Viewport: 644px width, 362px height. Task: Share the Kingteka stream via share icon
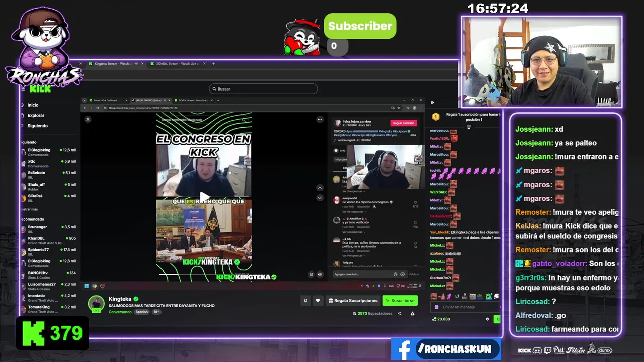click(400, 314)
